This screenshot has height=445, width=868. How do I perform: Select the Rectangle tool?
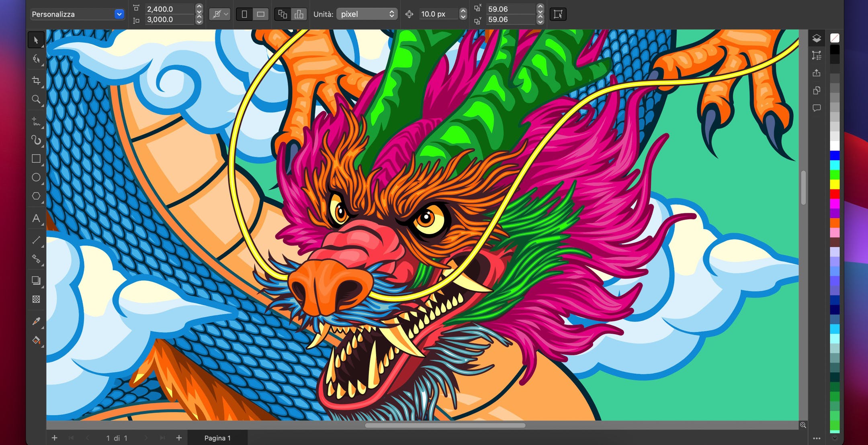point(36,159)
